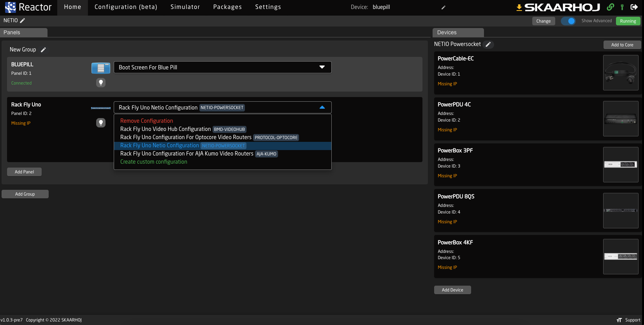Click the logout arrow icon
Viewport: 644px width, 325px height.
(x=634, y=7)
